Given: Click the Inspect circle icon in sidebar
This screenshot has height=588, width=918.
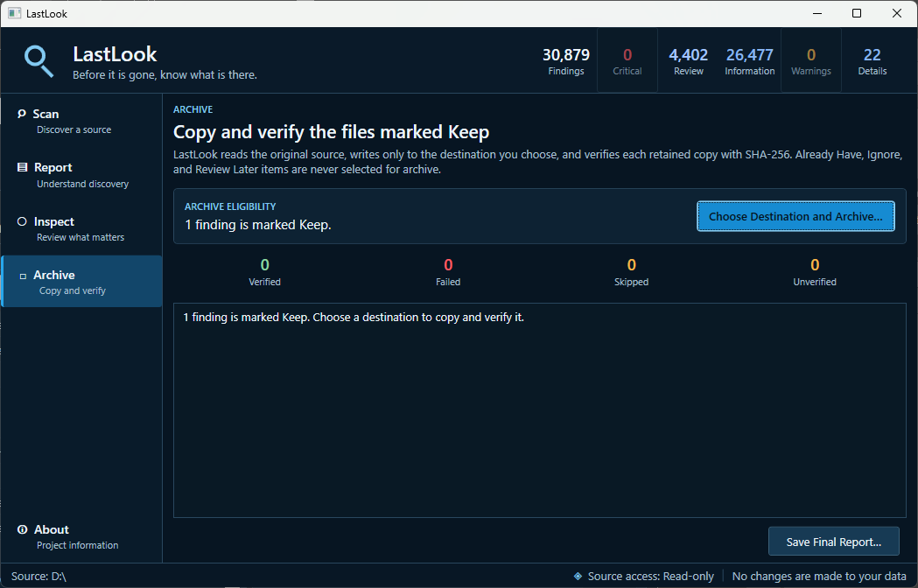Looking at the screenshot, I should coord(22,221).
